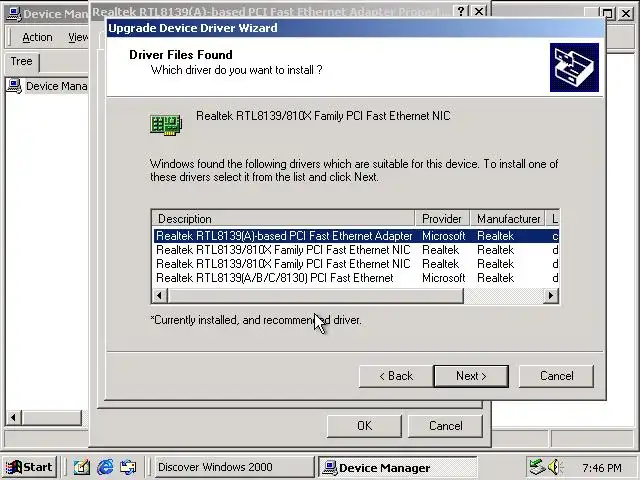The width and height of the screenshot is (640, 480).
Task: Click the Device Manager title bar icon
Action: 14,13
